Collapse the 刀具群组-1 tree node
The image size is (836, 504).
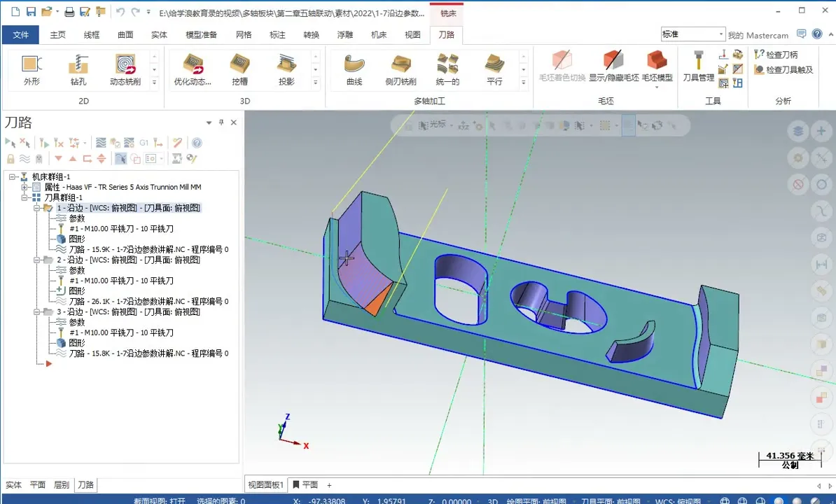point(23,197)
